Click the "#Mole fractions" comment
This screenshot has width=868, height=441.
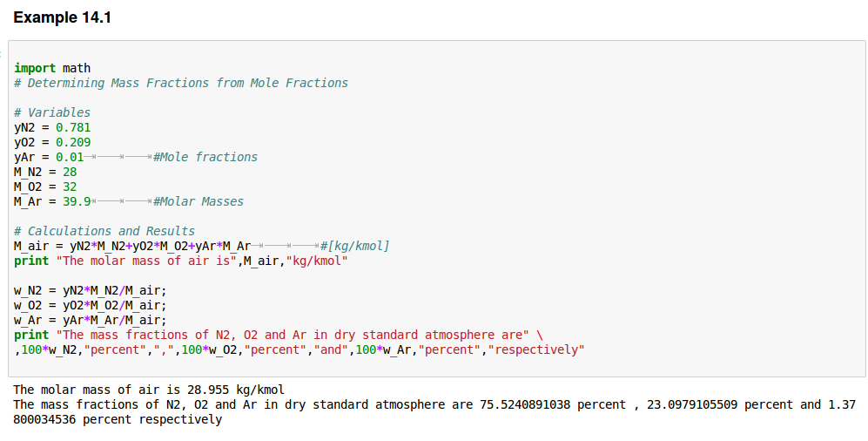point(205,157)
